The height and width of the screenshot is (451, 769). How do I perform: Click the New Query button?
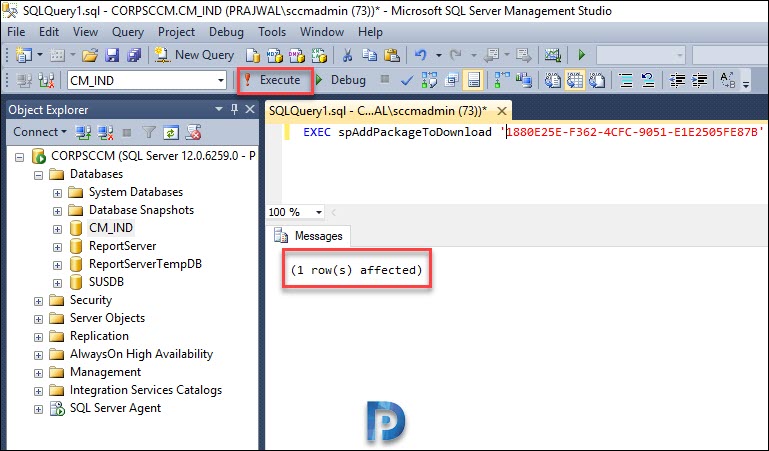click(x=195, y=55)
